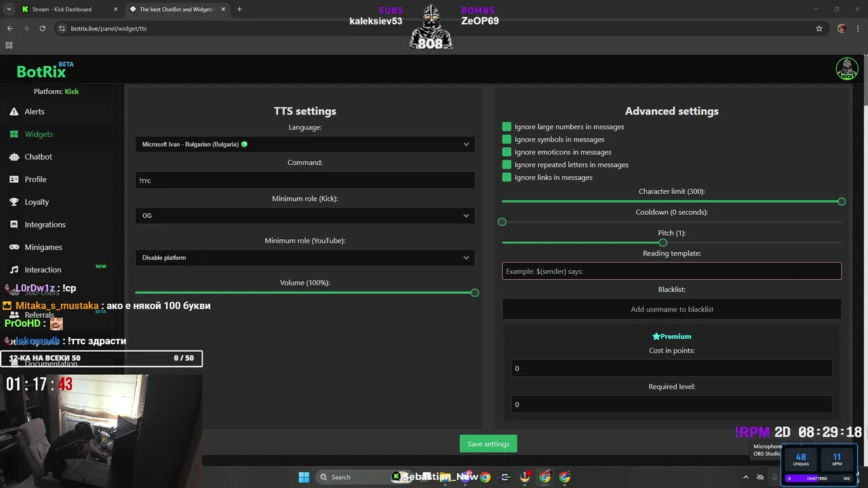This screenshot has width=868, height=488.
Task: Click the Premium star icon
Action: point(656,336)
